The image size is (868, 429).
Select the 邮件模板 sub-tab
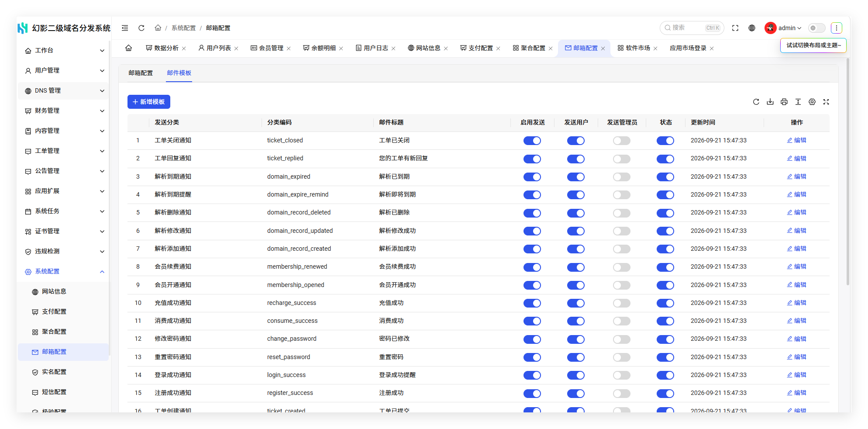tap(179, 73)
